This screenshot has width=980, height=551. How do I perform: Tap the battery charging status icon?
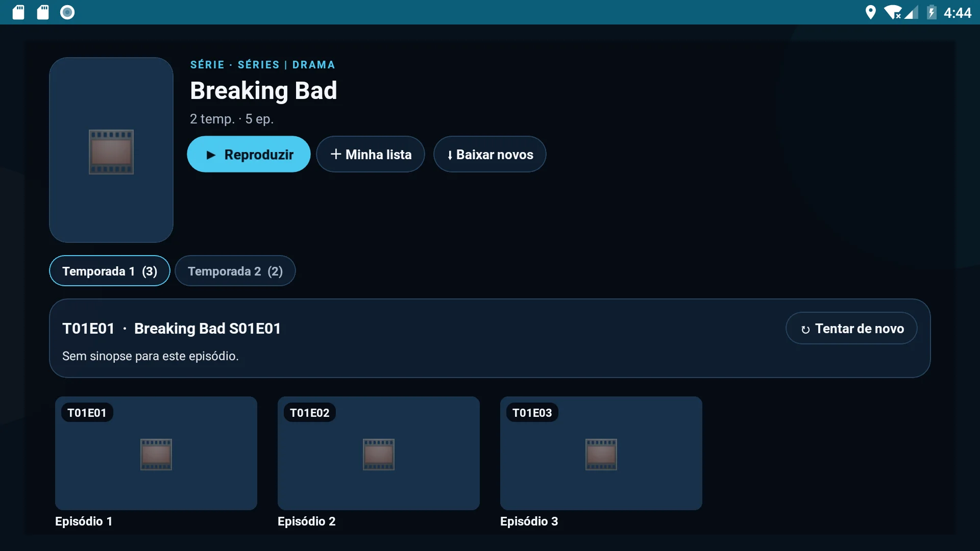pyautogui.click(x=932, y=12)
